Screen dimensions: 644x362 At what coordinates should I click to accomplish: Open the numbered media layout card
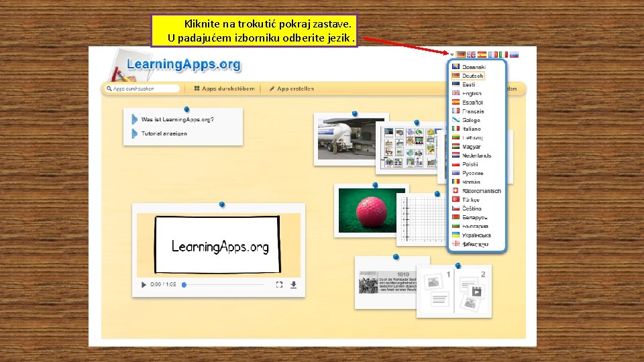pyautogui.click(x=454, y=292)
